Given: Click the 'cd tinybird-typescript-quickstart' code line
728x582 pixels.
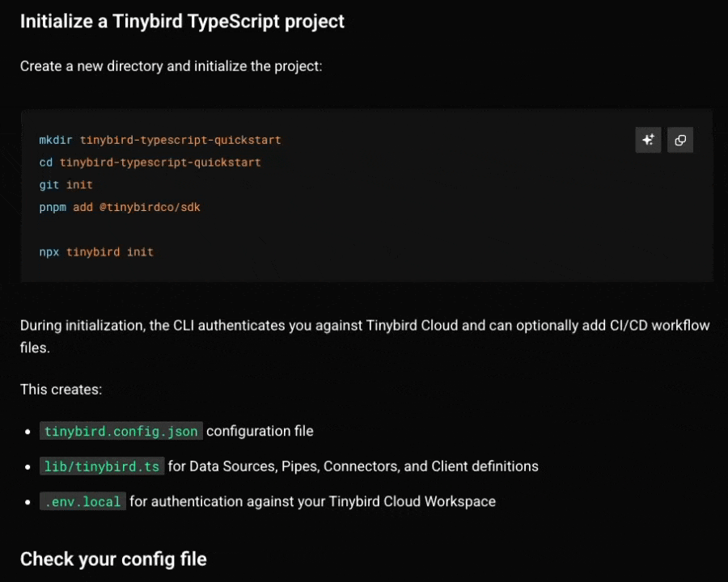Looking at the screenshot, I should [x=150, y=162].
